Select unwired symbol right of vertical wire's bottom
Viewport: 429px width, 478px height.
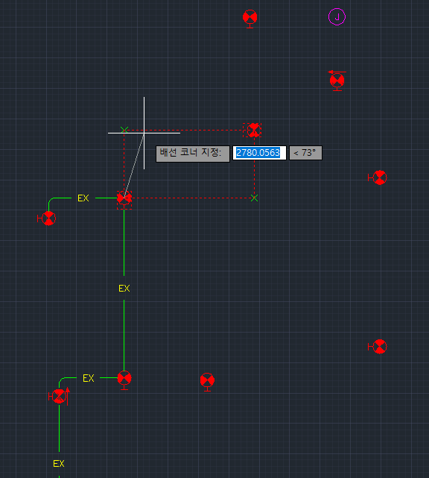tap(207, 381)
